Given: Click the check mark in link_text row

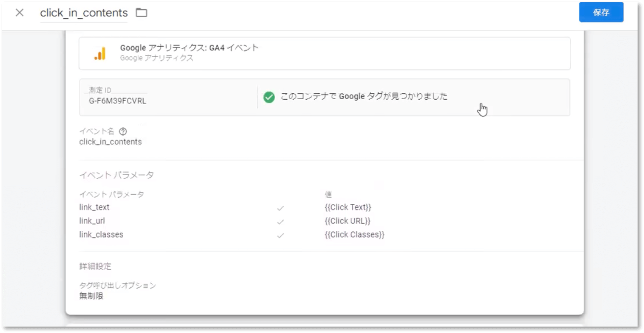Looking at the screenshot, I should 280,208.
